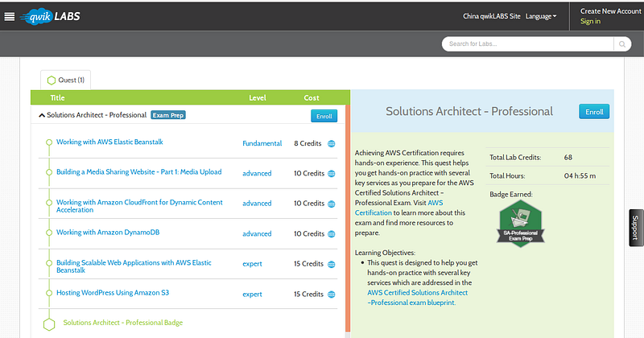Click Solutions Architect - Professional heading in details panel

tap(469, 112)
